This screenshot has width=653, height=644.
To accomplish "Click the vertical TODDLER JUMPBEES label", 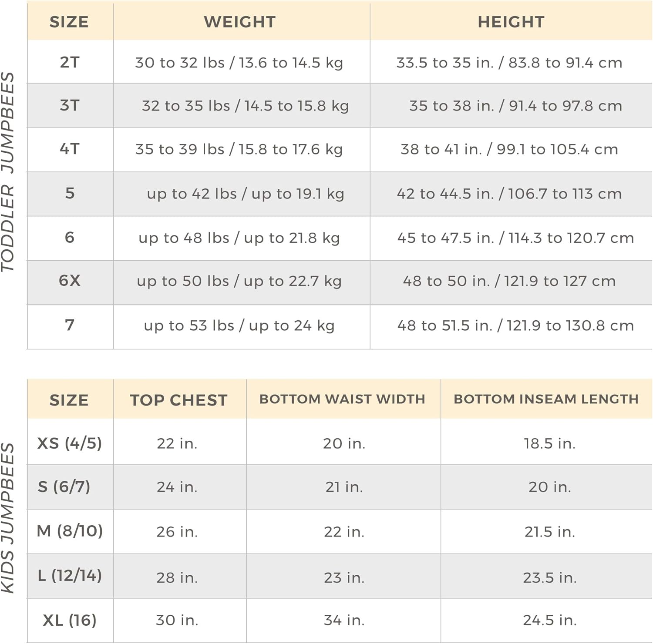I will [x=8, y=172].
